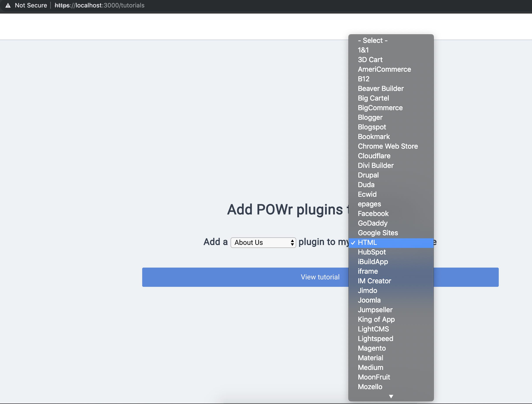The image size is (532, 404).
Task: Choose Google Sites in the dropdown
Action: (378, 233)
